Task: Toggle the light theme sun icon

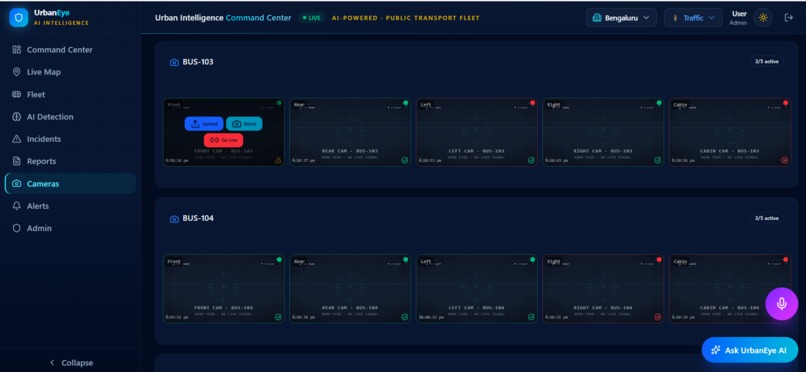Action: 763,17
